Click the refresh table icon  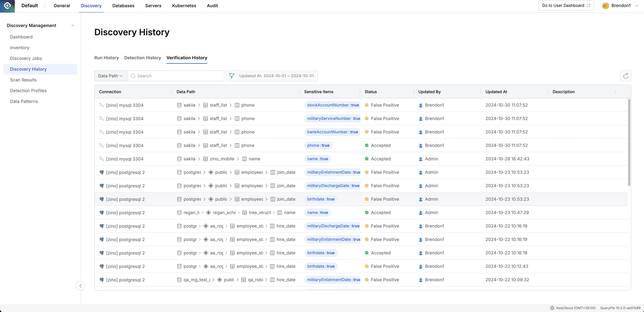coord(626,76)
